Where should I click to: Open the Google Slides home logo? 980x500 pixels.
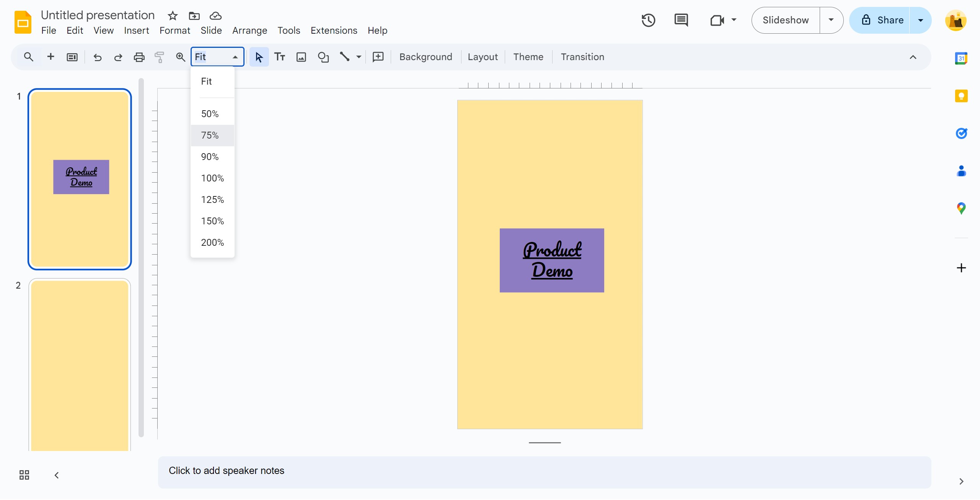[x=23, y=23]
